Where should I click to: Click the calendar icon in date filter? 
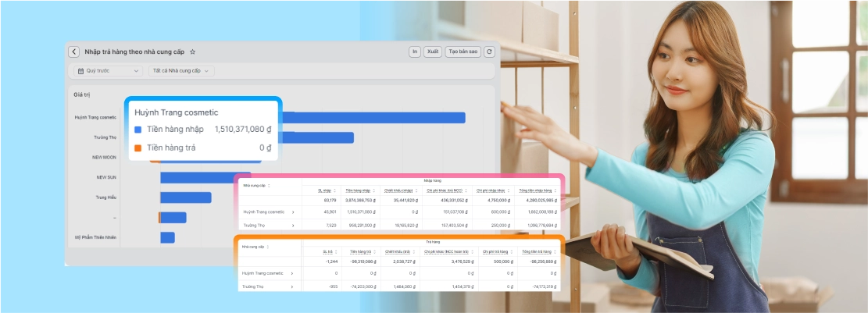click(x=80, y=71)
